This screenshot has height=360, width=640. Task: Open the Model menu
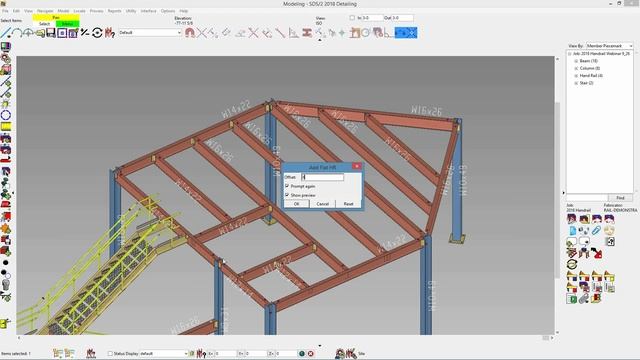(x=63, y=11)
